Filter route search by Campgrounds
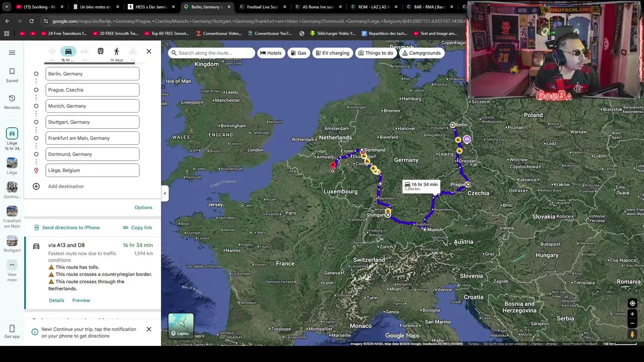This screenshot has width=644, height=362. pos(421,53)
